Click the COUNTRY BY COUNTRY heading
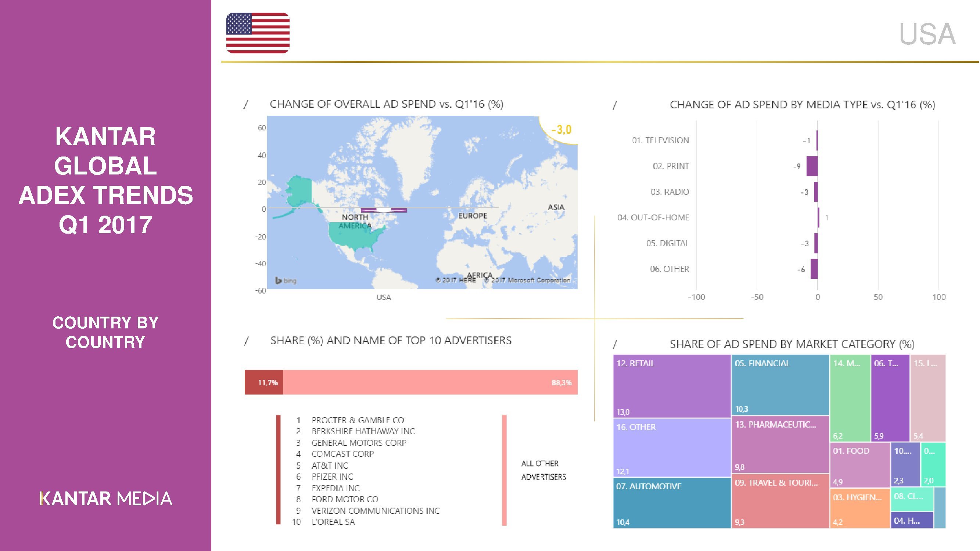Screen dimensions: 980x551 pos(105,332)
